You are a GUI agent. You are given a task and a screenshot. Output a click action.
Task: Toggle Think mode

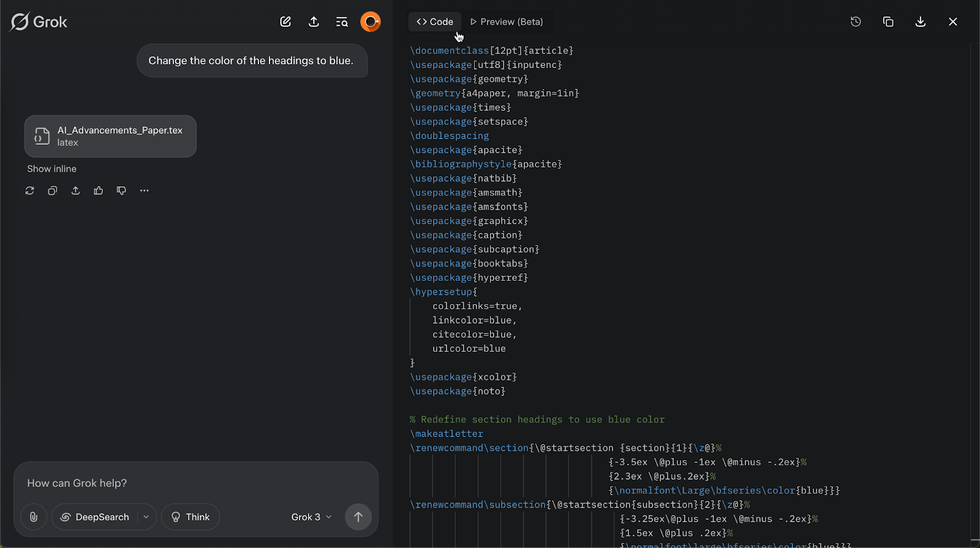pos(190,517)
